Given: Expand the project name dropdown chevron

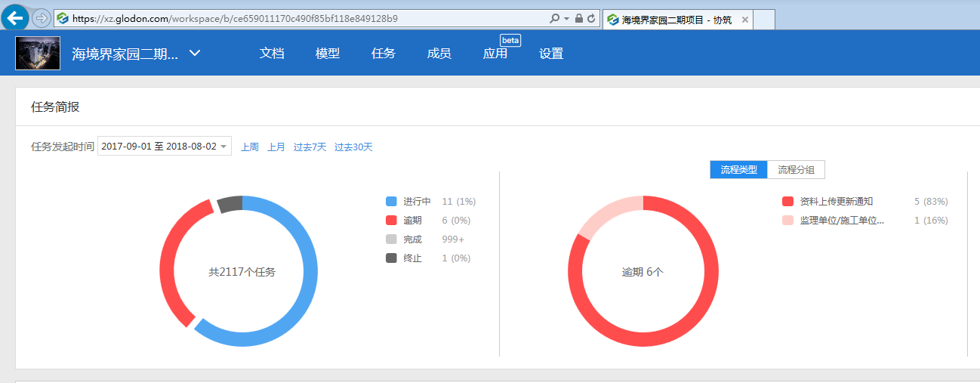Looking at the screenshot, I should pos(195,53).
